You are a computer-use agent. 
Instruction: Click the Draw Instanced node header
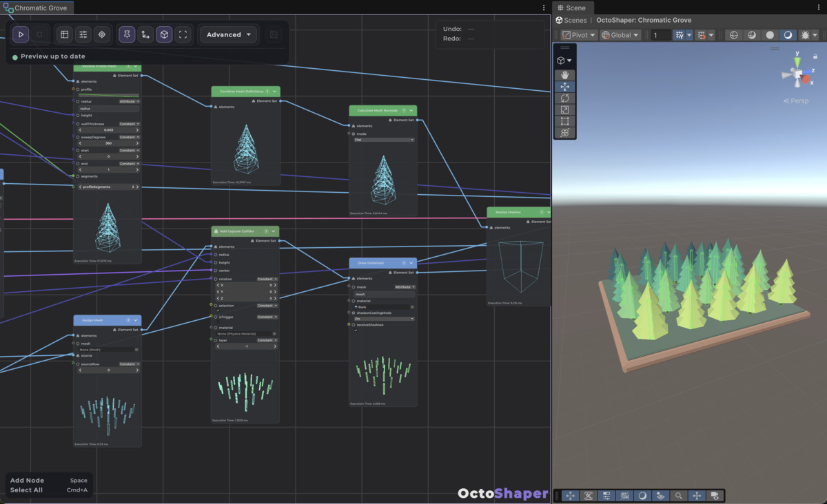[x=382, y=263]
